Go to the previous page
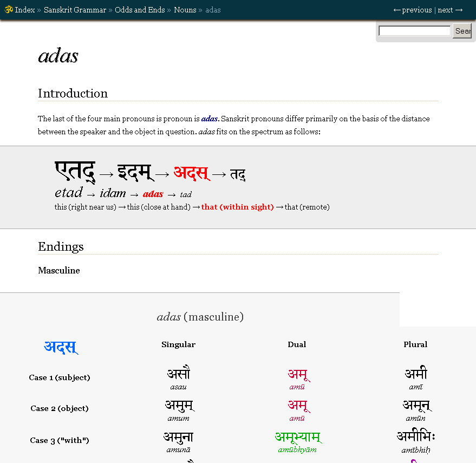The height and width of the screenshot is (463, 476). (x=413, y=10)
